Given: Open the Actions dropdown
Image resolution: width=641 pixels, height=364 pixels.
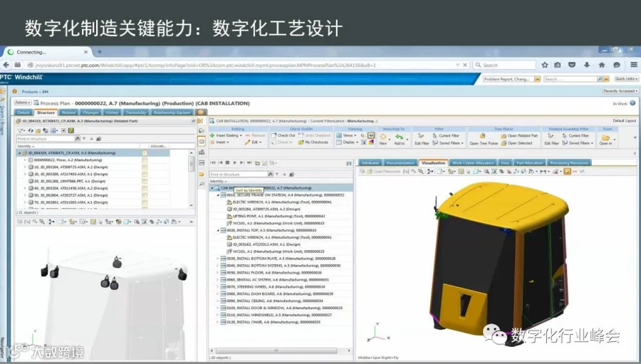Looking at the screenshot, I should click(x=23, y=103).
